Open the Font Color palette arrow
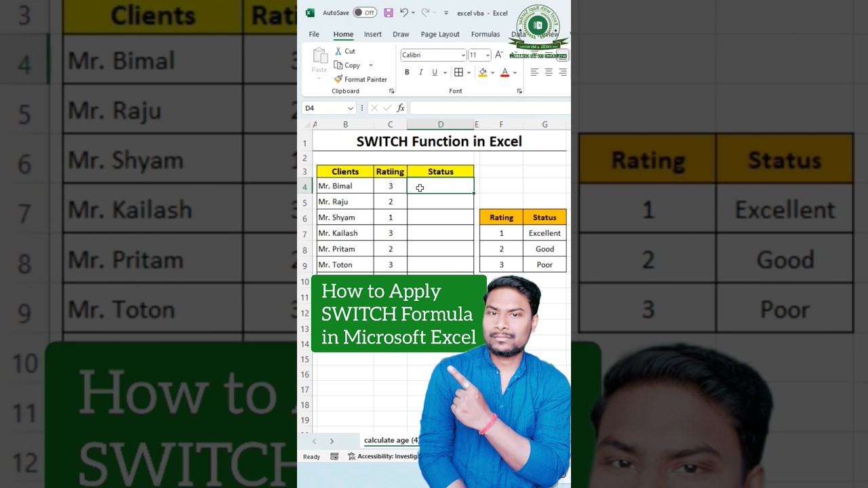The height and width of the screenshot is (488, 868). click(x=515, y=73)
